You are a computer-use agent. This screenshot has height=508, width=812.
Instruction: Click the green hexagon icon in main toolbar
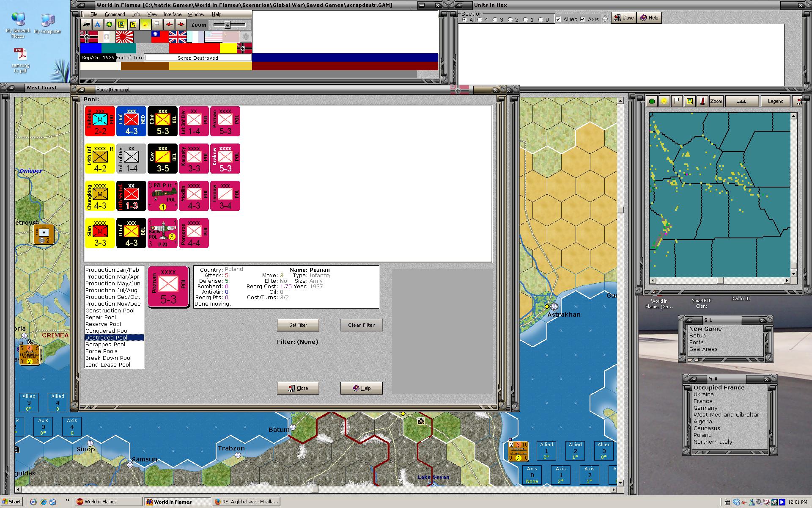point(110,25)
